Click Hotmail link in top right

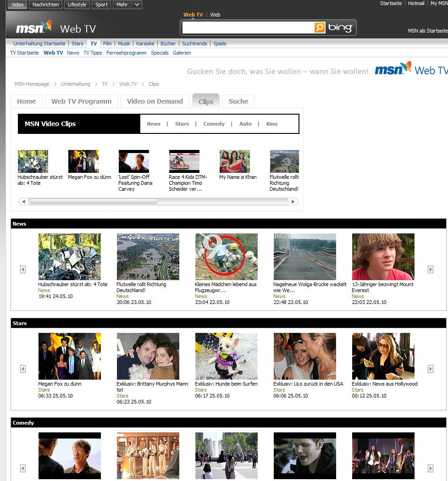(x=416, y=3)
